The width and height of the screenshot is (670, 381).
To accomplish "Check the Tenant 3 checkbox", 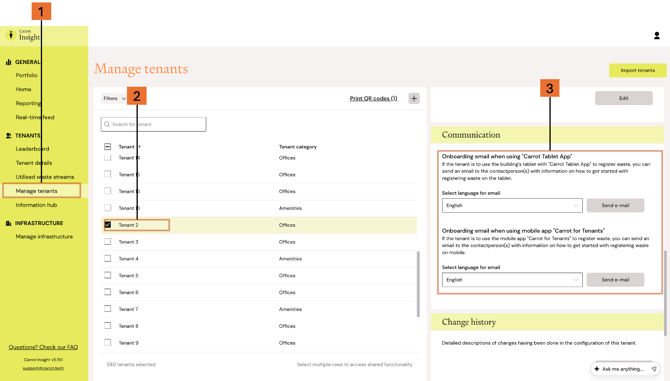I will pos(108,242).
